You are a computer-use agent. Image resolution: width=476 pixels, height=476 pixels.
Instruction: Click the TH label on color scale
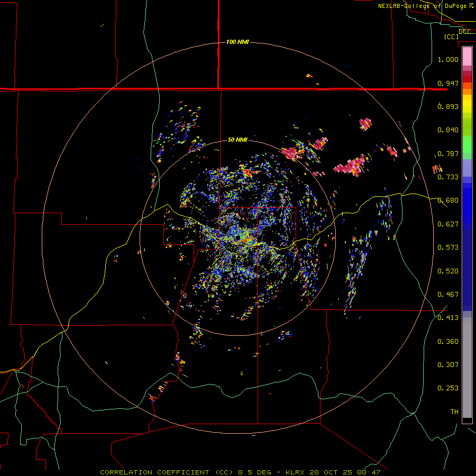coord(454,412)
